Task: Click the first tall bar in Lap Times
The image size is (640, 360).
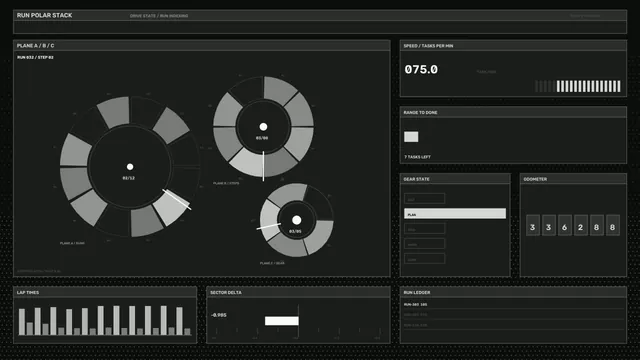Action: coord(22,322)
